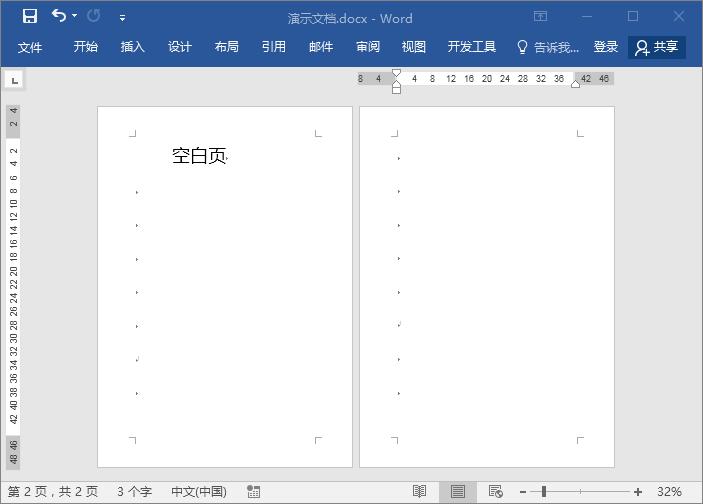This screenshot has width=703, height=504.
Task: Open the 邮件 tab
Action: (321, 47)
